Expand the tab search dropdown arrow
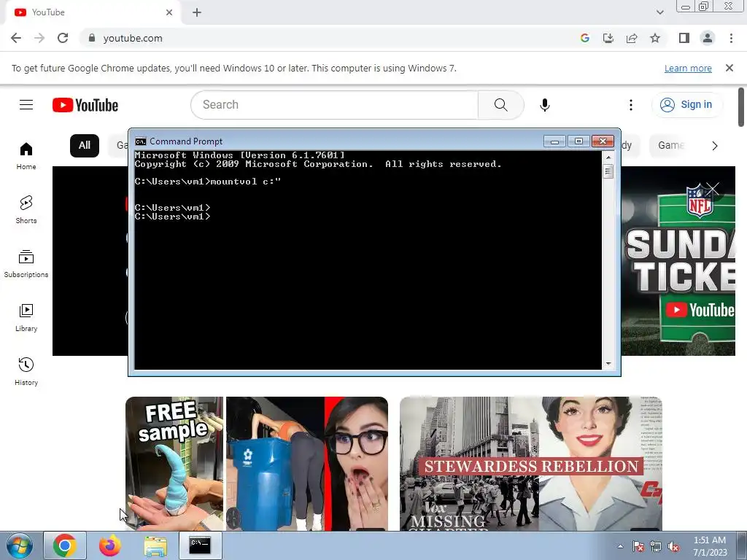Image resolution: width=747 pixels, height=560 pixels. tap(659, 12)
